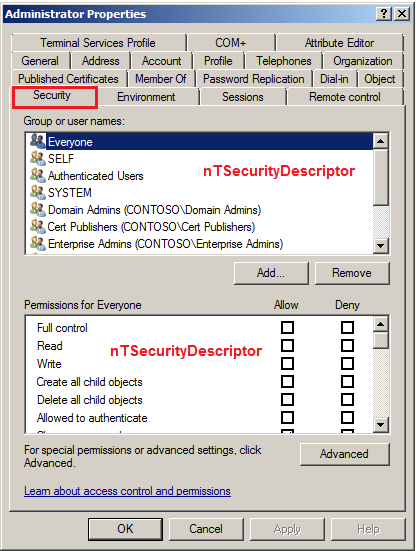Image resolution: width=416 pixels, height=551 pixels.
Task: Open the Member Of tab
Action: click(x=161, y=79)
